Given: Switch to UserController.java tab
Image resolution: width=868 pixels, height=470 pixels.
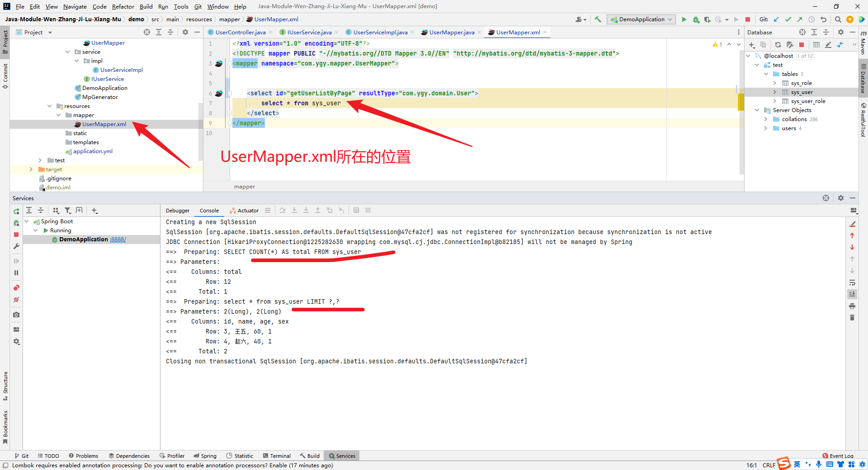Looking at the screenshot, I should [240, 32].
